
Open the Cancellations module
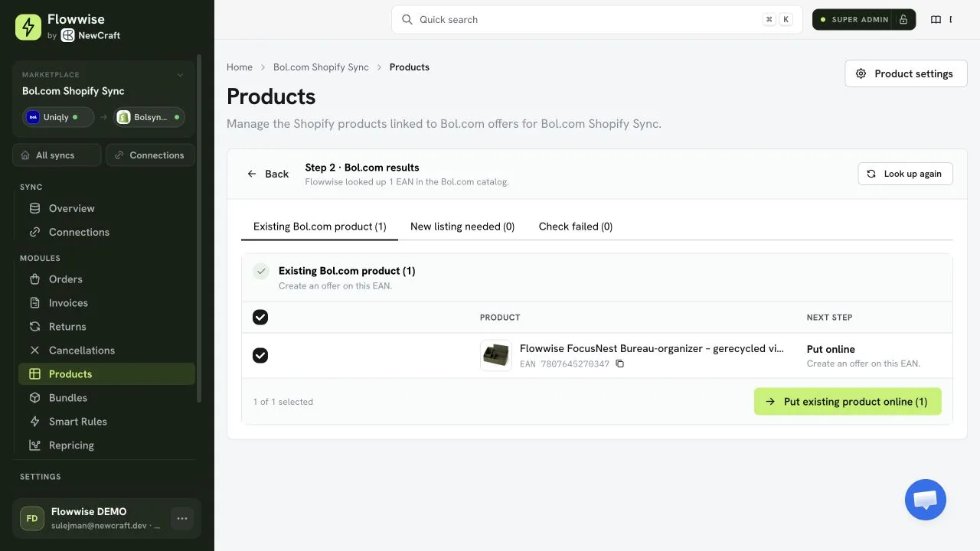click(106, 350)
